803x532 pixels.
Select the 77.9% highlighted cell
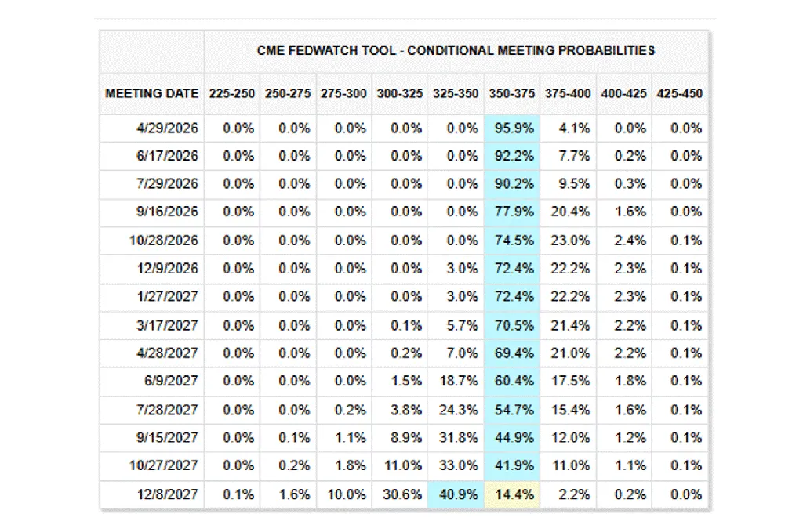(x=512, y=212)
